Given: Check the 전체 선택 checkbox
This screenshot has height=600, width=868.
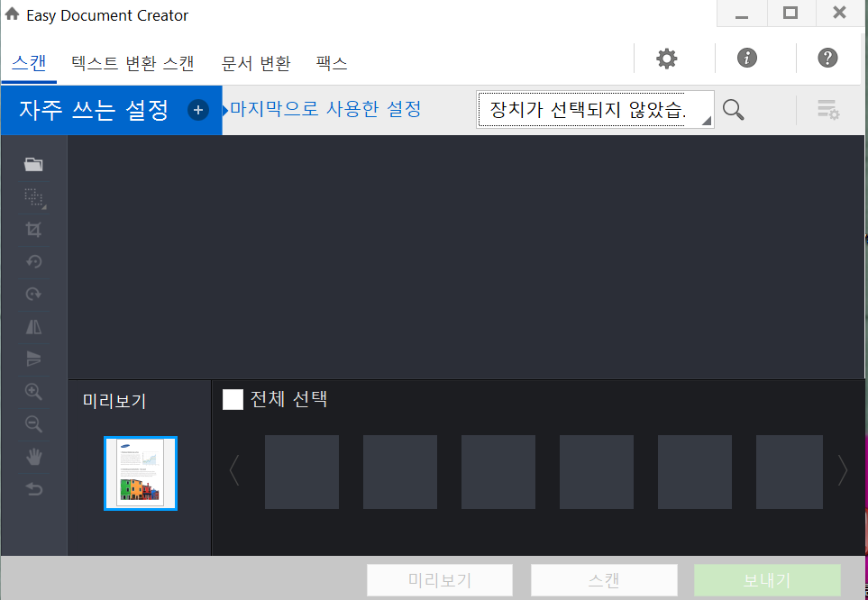Looking at the screenshot, I should pos(233,399).
